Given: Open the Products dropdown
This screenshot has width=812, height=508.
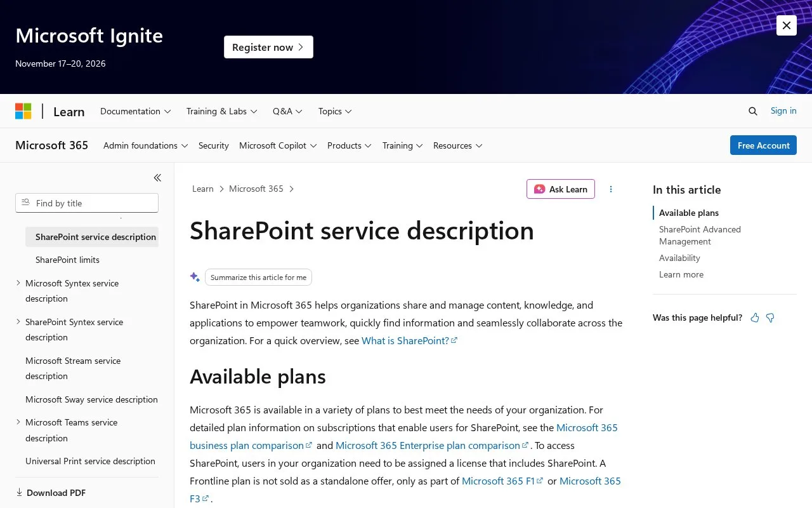Looking at the screenshot, I should point(350,145).
